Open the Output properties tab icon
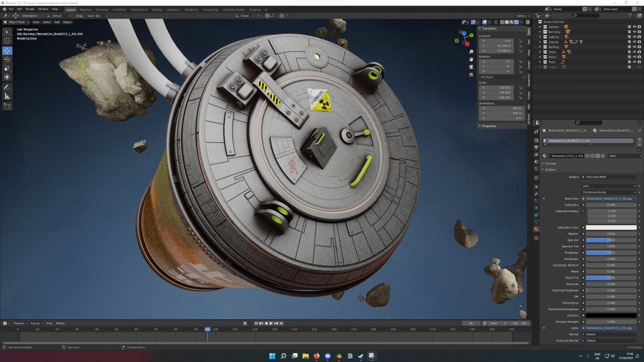The width and height of the screenshot is (644, 362). click(536, 147)
